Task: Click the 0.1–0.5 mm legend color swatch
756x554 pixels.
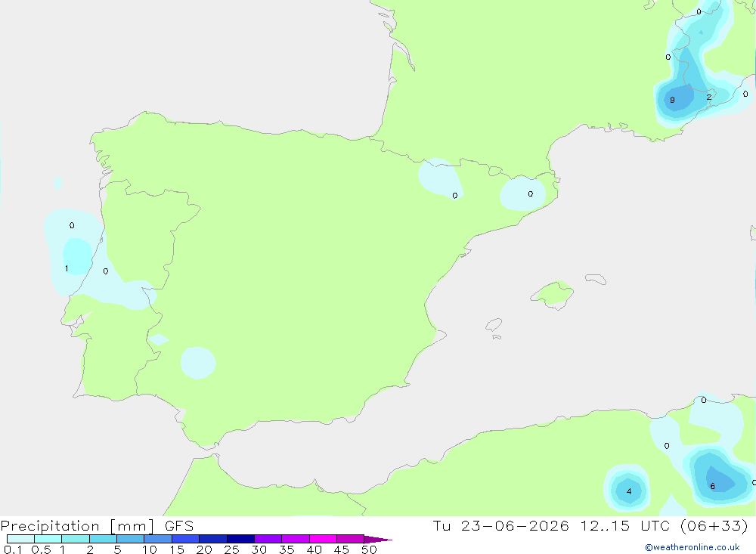Action: coord(20,539)
